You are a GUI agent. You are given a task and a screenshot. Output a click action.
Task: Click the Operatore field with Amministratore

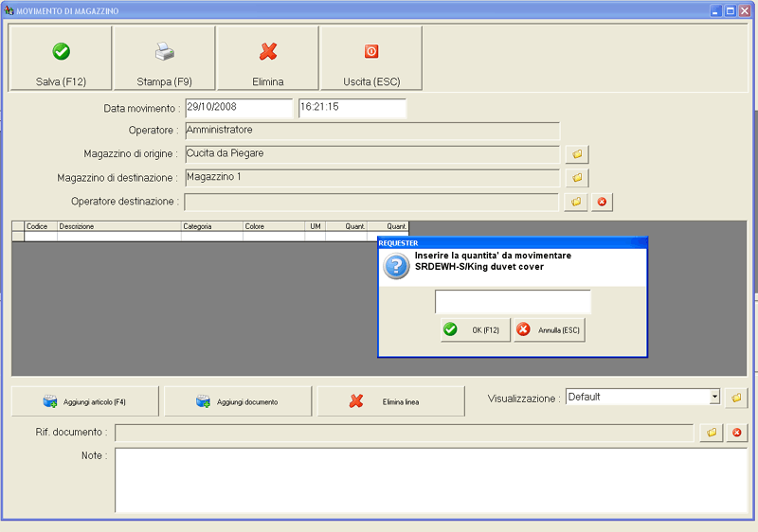click(372, 131)
